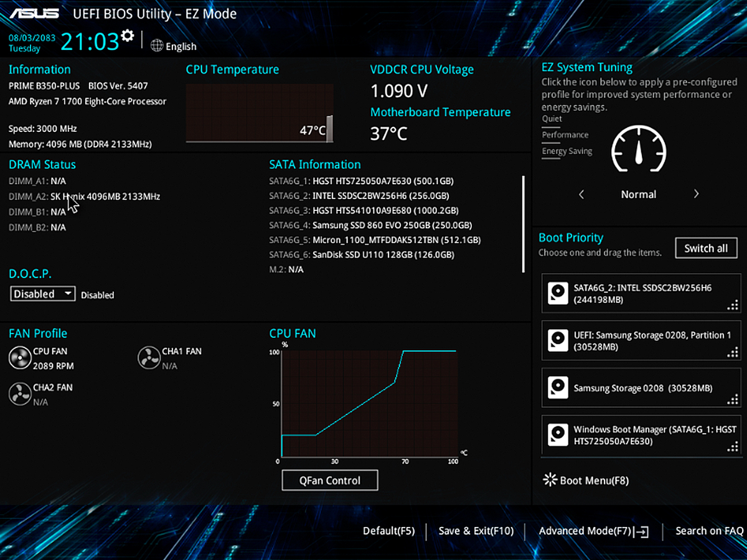The width and height of the screenshot is (747, 560).
Task: Switch to previous tuning profile with left chevron
Action: click(581, 194)
